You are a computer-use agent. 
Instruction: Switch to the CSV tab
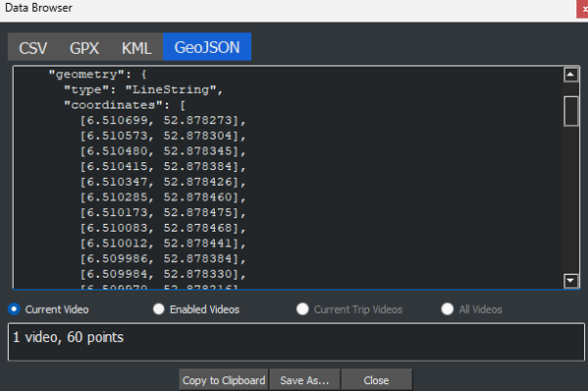click(33, 48)
